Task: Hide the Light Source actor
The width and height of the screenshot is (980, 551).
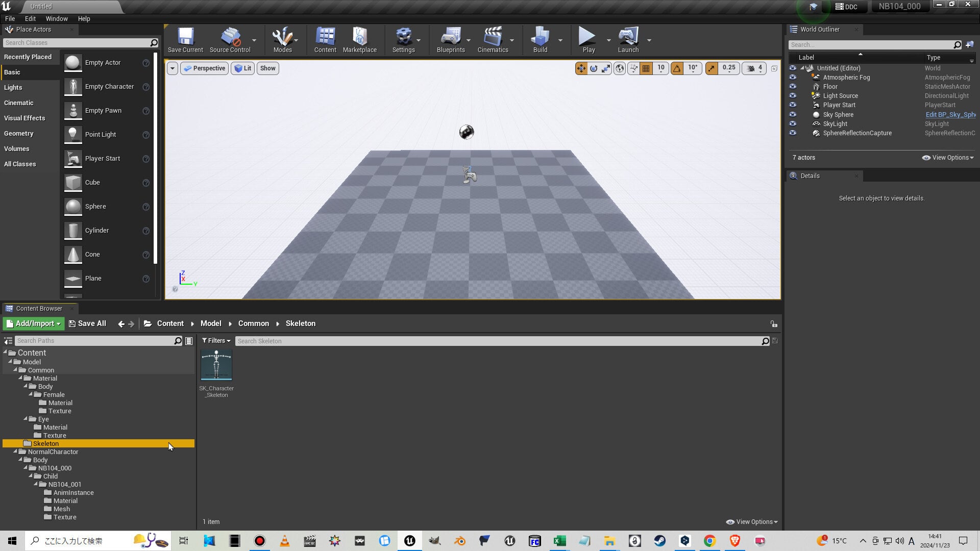Action: 793,96
